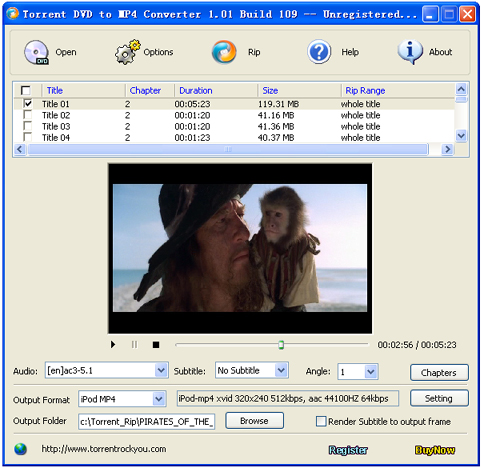482x468 pixels.
Task: Click the 41.16 MB size cell
Action: tap(276, 115)
